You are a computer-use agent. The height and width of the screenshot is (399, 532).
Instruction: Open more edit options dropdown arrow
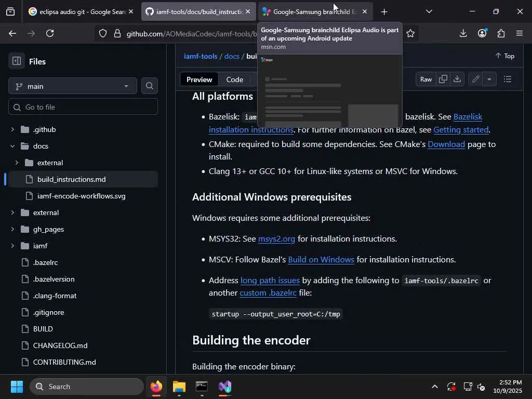click(489, 79)
